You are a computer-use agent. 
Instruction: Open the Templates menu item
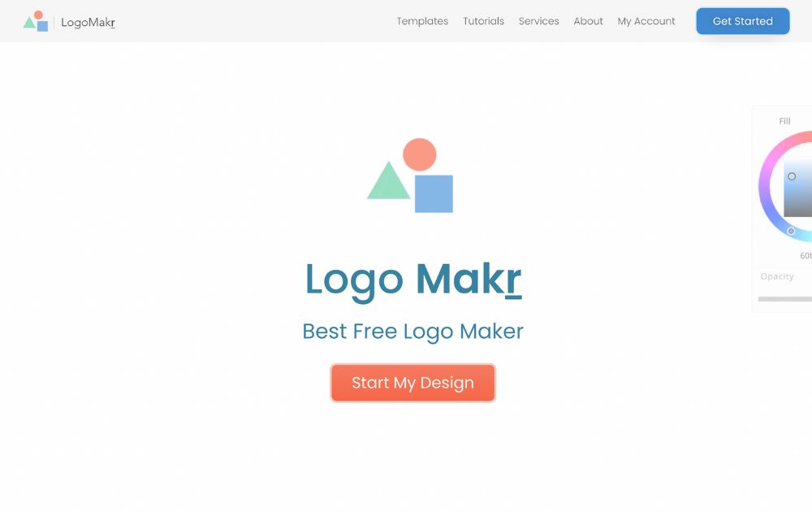422,21
